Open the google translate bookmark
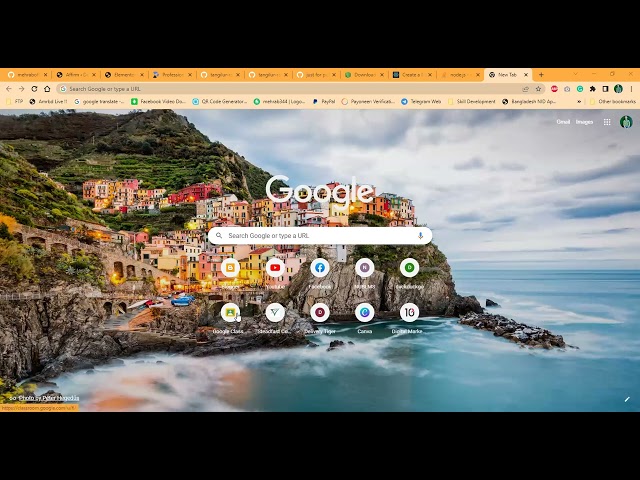640x480 pixels. tap(99, 102)
